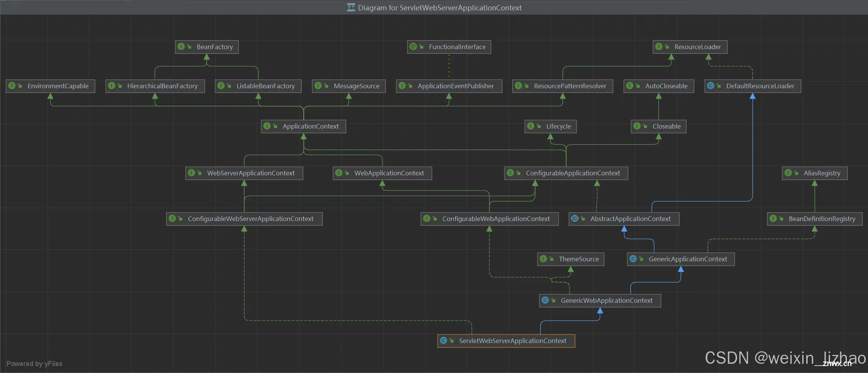This screenshot has width=868, height=373.
Task: Click the interface icon on the HierarchicalBeanFactory node
Action: (112, 86)
